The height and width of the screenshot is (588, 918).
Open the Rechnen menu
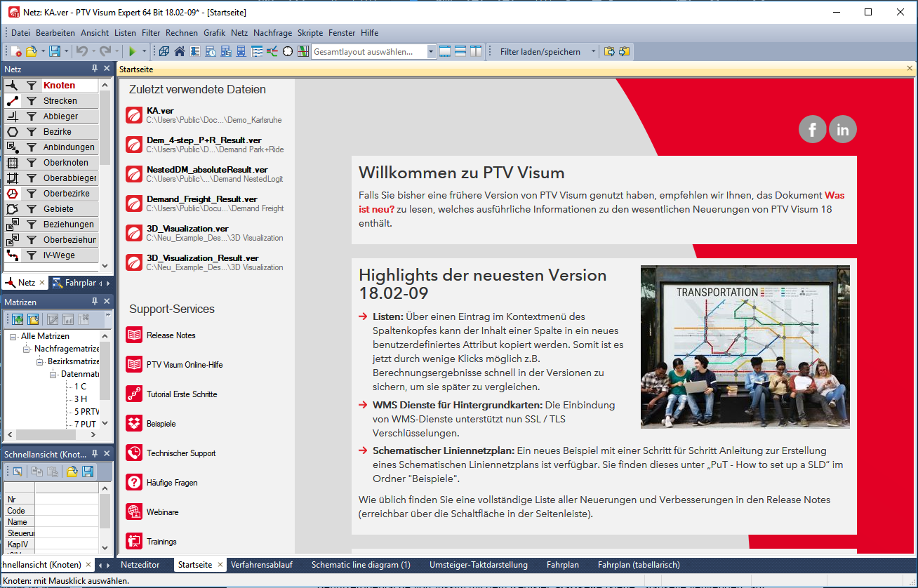[182, 33]
